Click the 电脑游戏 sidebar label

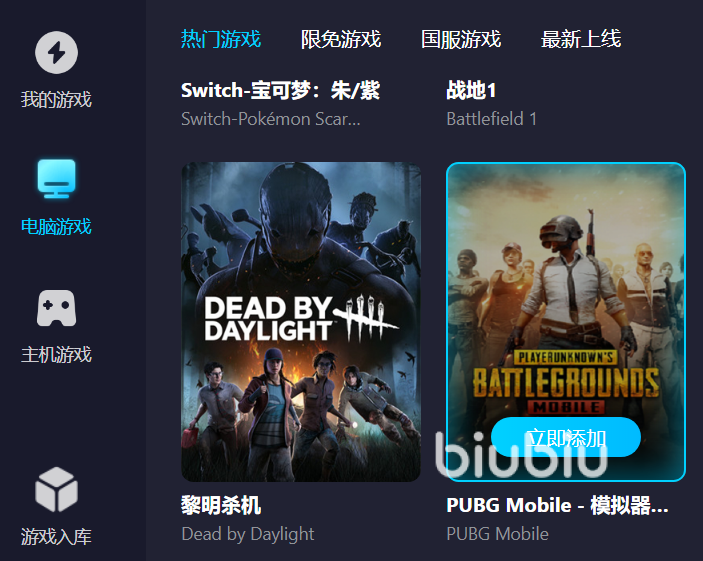point(56,226)
